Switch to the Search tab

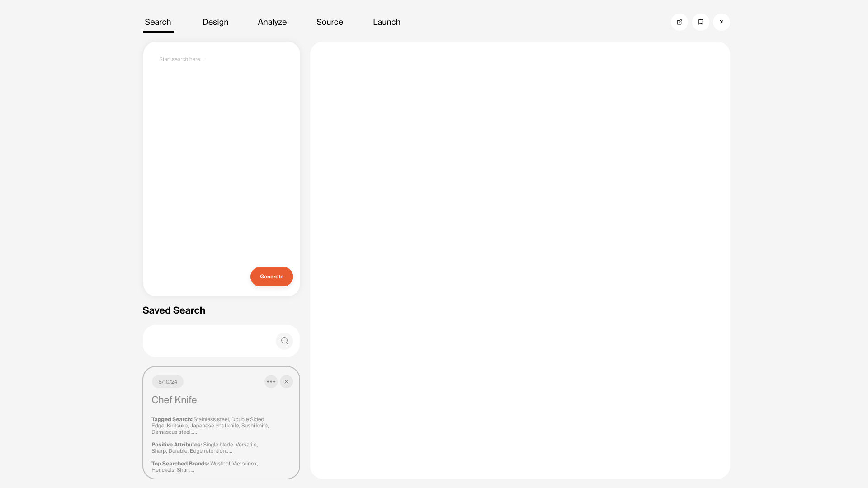coord(158,22)
